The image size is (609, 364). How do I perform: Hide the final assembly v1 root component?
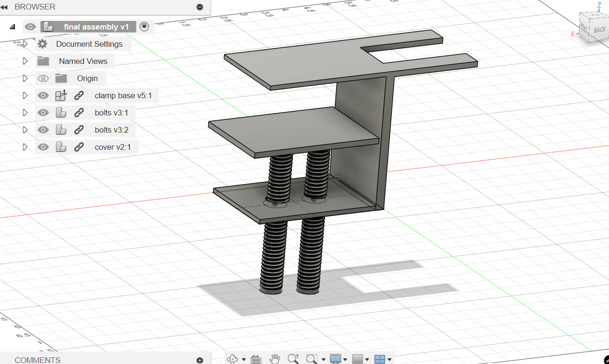pos(30,27)
